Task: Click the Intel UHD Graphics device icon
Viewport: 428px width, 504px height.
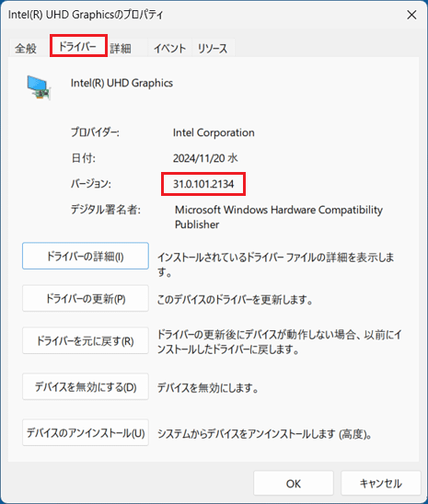Action: tap(39, 87)
